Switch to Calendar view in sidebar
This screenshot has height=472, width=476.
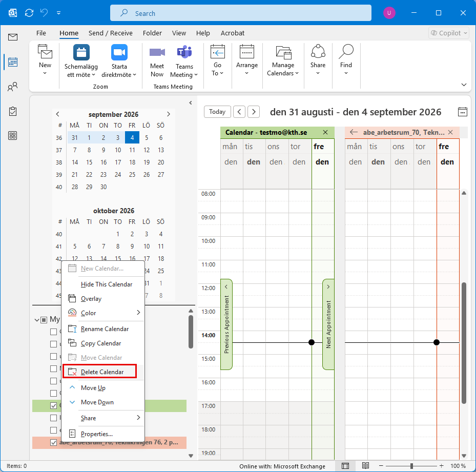tap(13, 62)
